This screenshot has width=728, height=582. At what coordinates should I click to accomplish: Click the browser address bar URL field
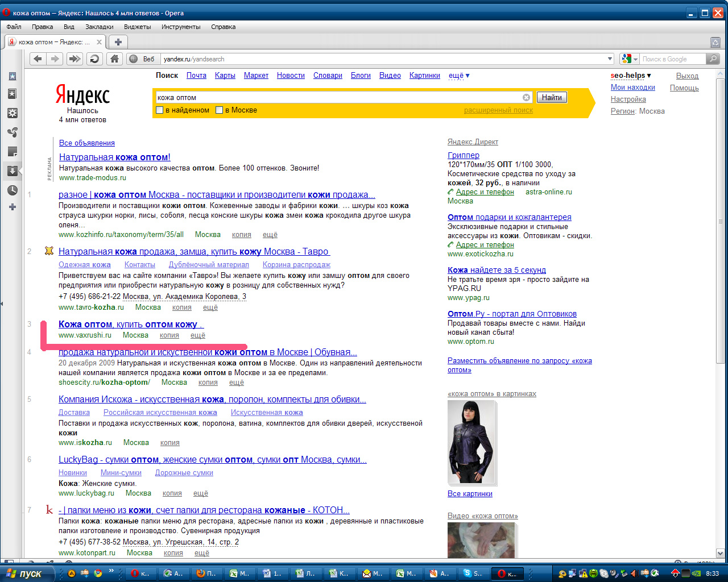point(384,59)
